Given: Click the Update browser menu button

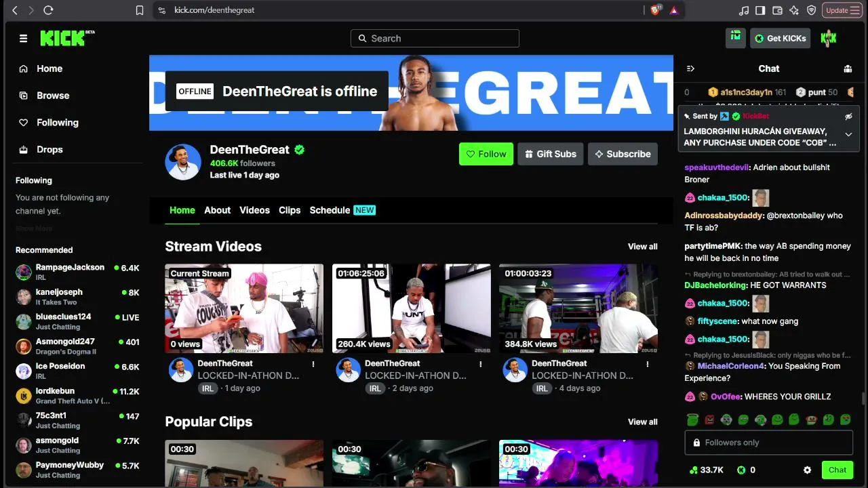Looking at the screenshot, I should coord(842,10).
